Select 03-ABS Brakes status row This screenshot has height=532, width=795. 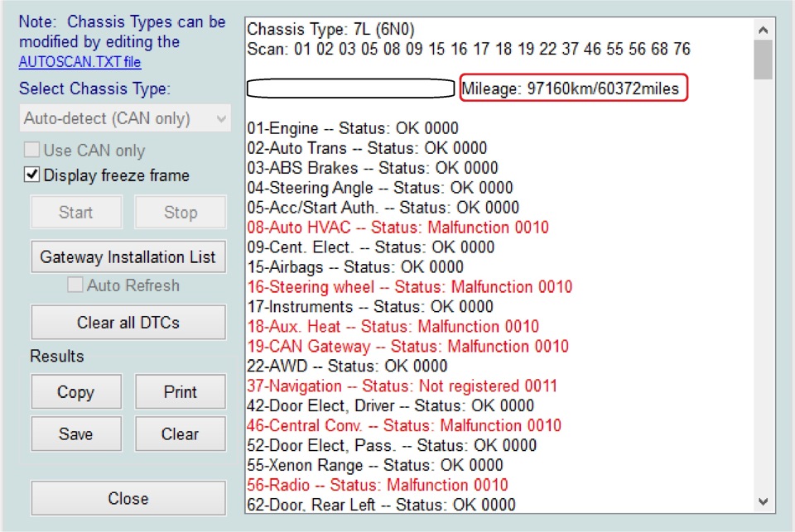click(373, 167)
